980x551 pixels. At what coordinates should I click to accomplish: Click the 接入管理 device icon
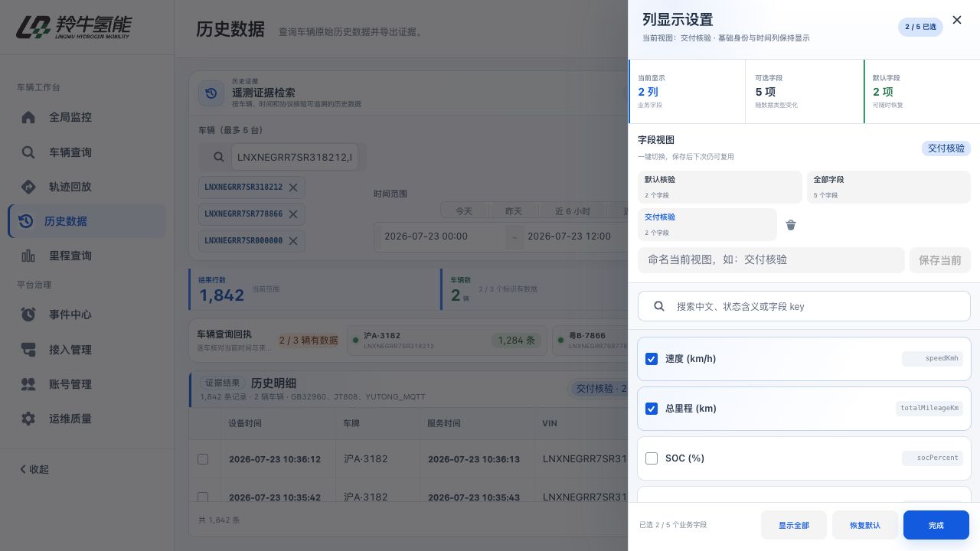click(28, 350)
